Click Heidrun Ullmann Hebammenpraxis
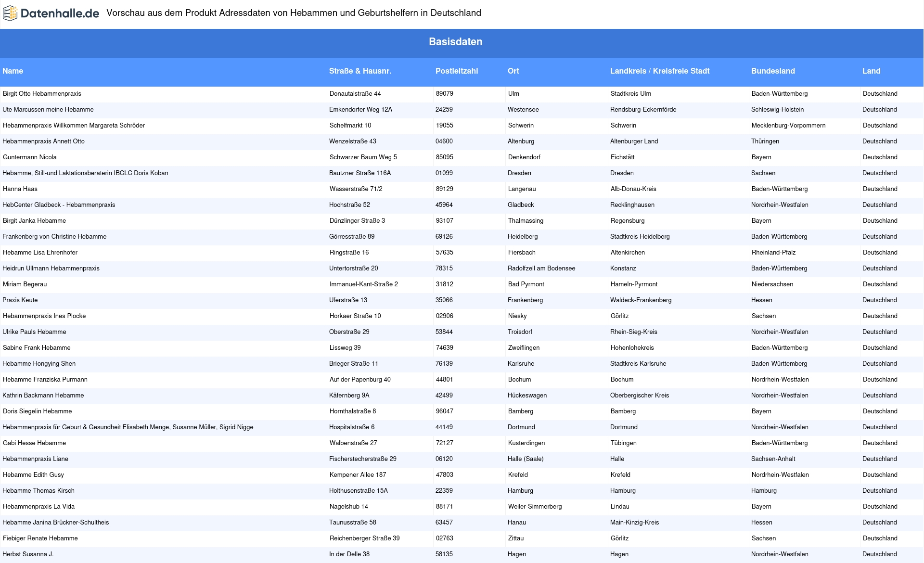This screenshot has height=563, width=924. pos(51,269)
